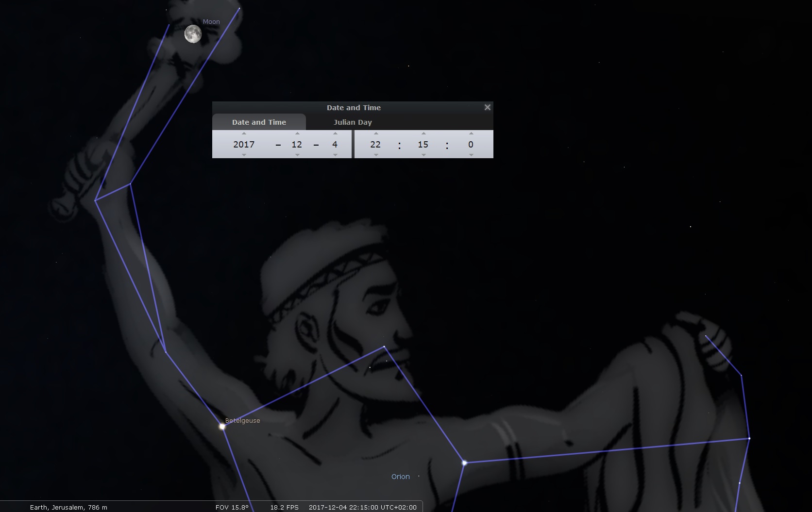
Task: Decrease the month value with down arrow
Action: tap(297, 155)
